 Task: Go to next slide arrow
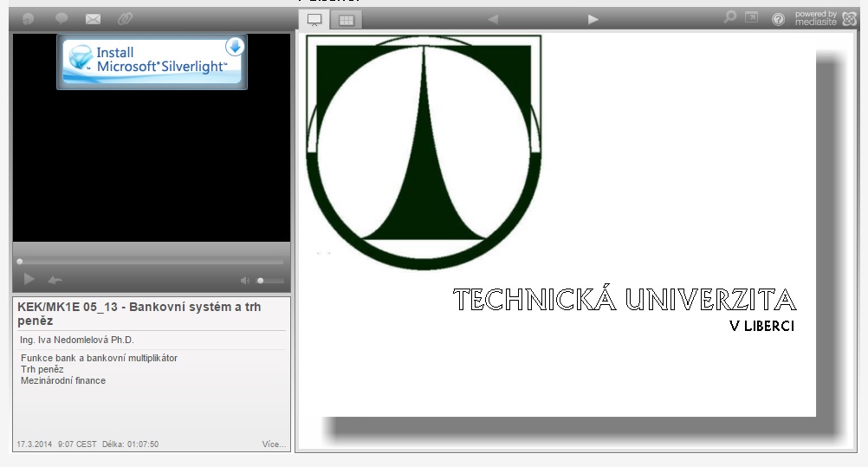point(593,19)
